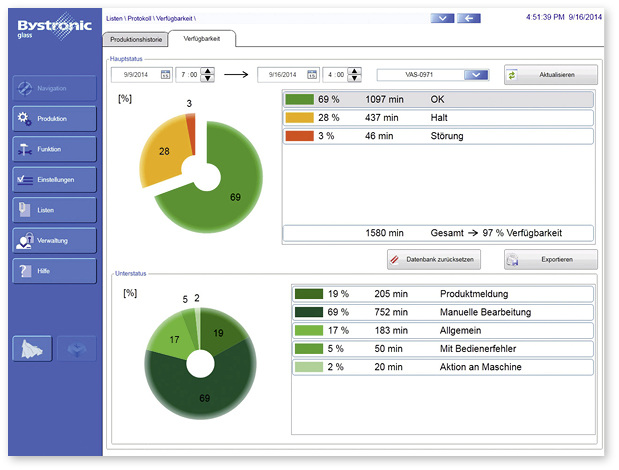The width and height of the screenshot is (619, 470).
Task: Open the Produktion menu
Action: pyautogui.click(x=54, y=118)
